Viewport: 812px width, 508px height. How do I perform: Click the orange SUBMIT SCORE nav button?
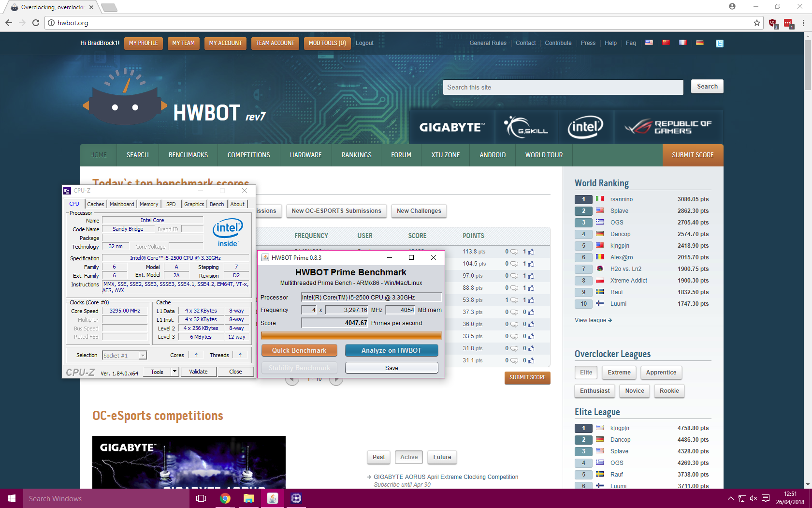pos(693,155)
